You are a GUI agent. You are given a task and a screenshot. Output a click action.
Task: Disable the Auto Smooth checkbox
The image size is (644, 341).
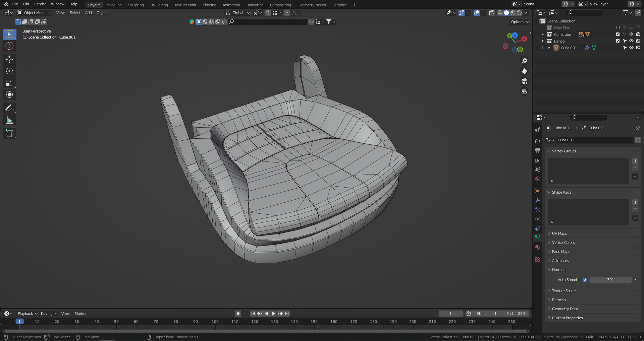click(x=585, y=280)
